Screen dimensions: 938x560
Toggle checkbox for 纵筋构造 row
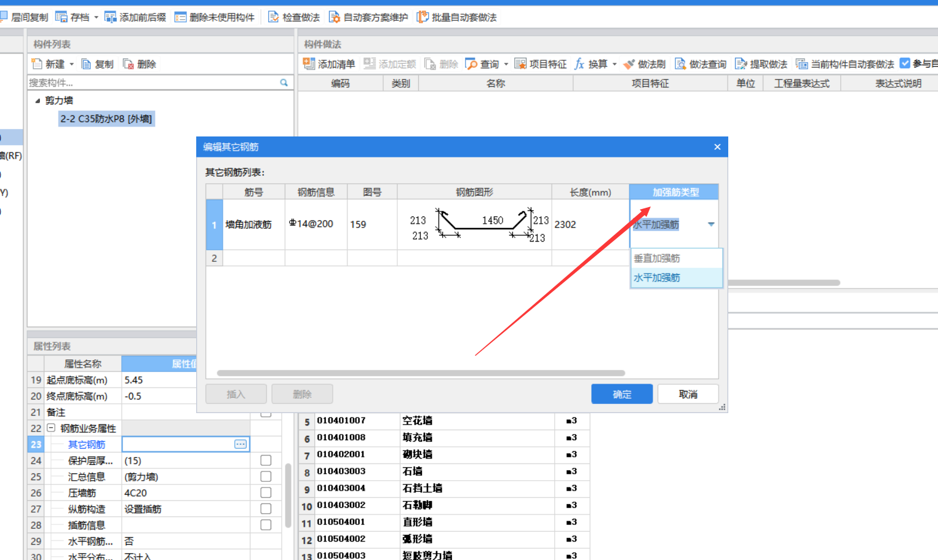[266, 508]
